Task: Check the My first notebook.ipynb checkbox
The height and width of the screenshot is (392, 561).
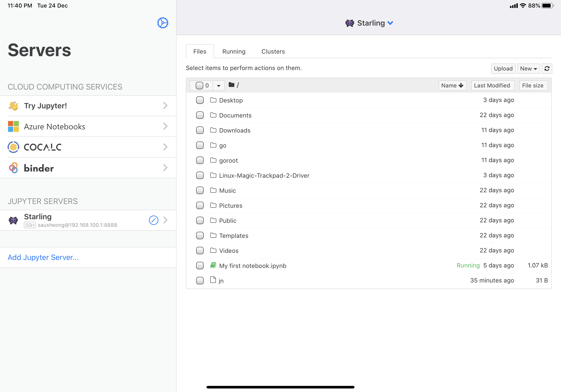Action: (x=200, y=265)
